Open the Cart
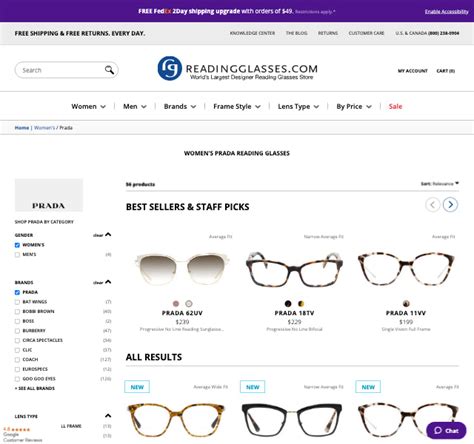The height and width of the screenshot is (444, 474). tap(445, 71)
